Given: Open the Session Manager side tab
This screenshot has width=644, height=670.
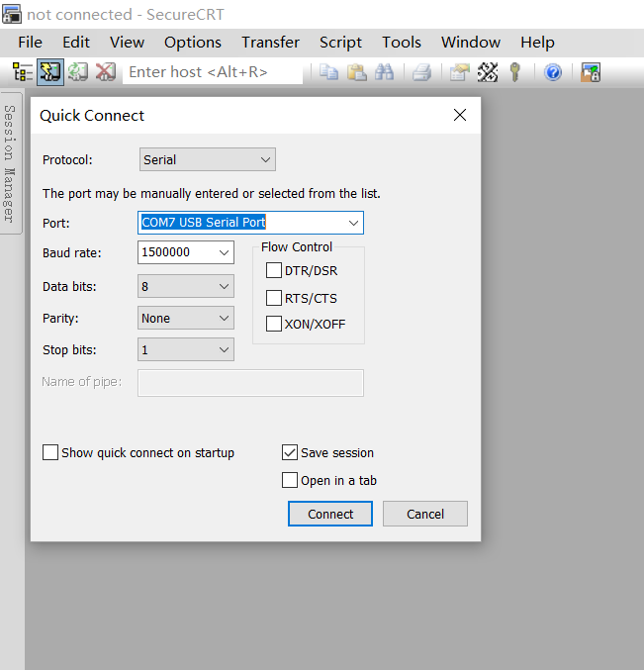Looking at the screenshot, I should 9,163.
